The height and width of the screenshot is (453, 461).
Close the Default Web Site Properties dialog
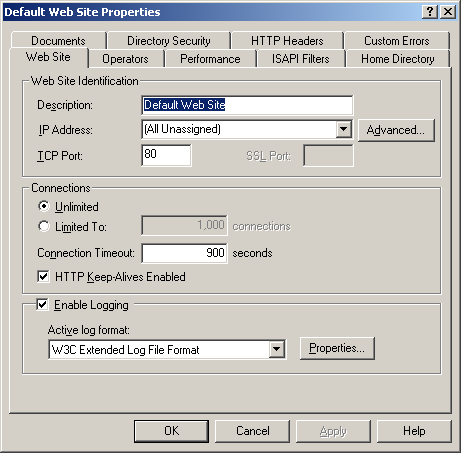[448, 12]
